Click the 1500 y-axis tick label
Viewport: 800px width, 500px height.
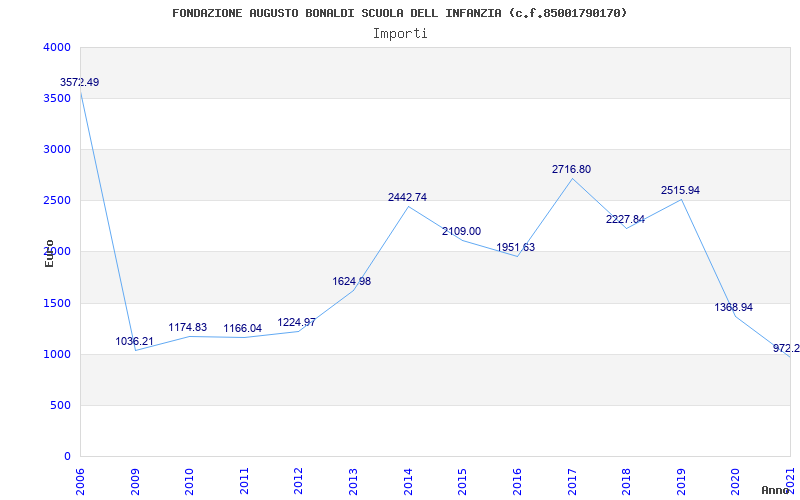pyautogui.click(x=58, y=304)
